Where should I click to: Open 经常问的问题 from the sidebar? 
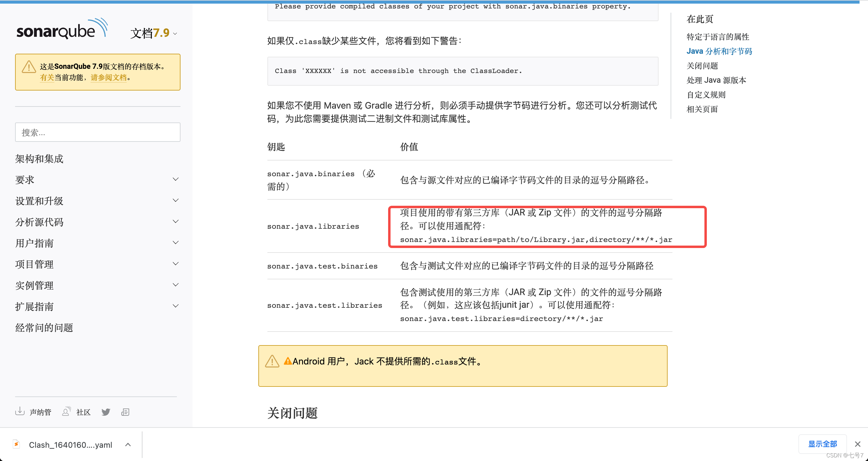(44, 327)
